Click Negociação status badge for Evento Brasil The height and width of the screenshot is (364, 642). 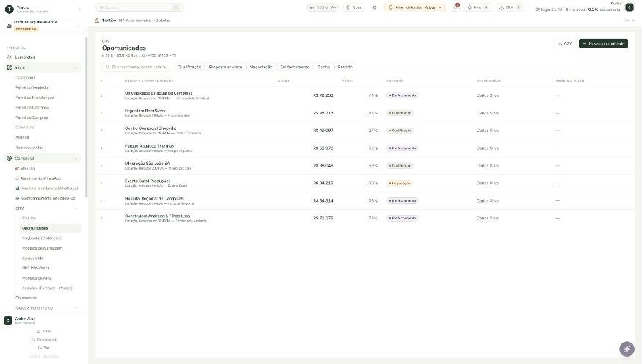coord(399,183)
